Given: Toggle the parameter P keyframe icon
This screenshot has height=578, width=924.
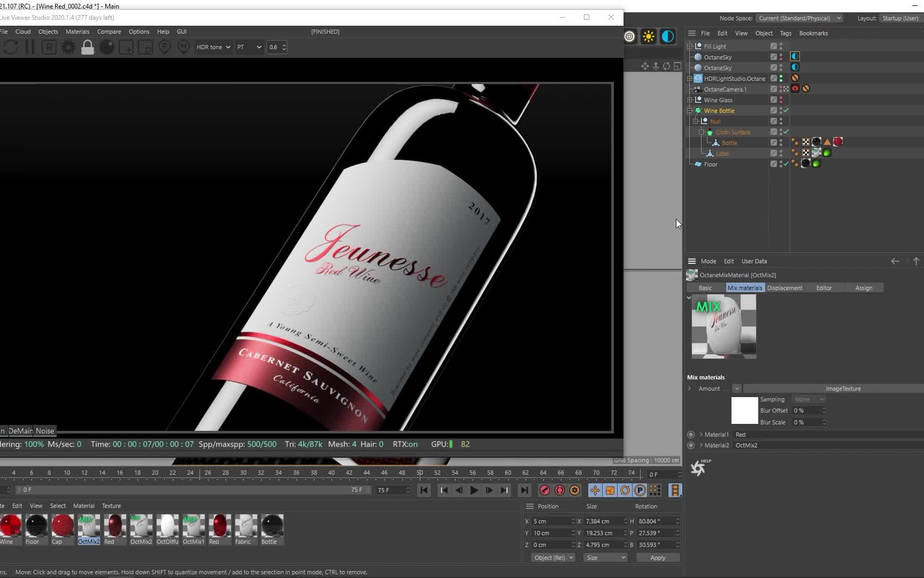Looking at the screenshot, I should click(x=640, y=490).
